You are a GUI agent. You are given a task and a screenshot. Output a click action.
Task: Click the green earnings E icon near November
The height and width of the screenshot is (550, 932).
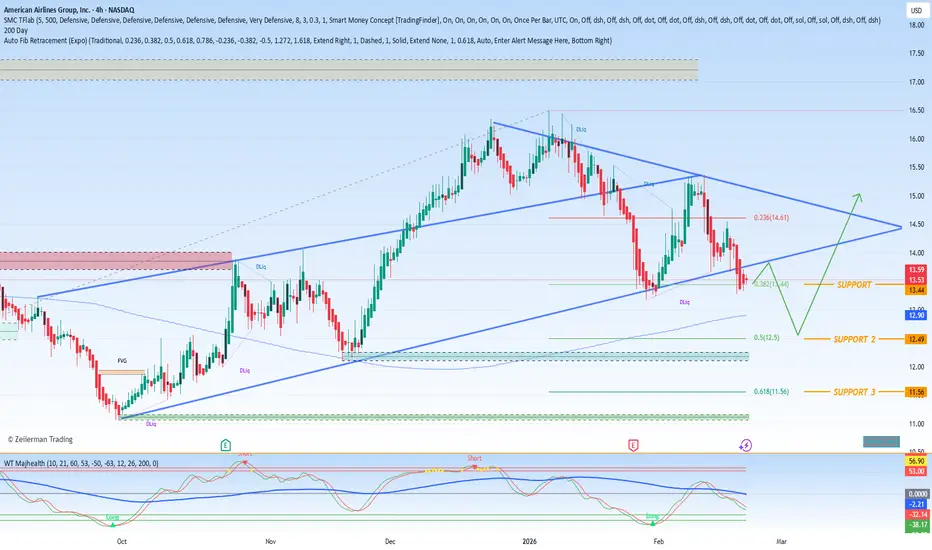click(x=226, y=445)
